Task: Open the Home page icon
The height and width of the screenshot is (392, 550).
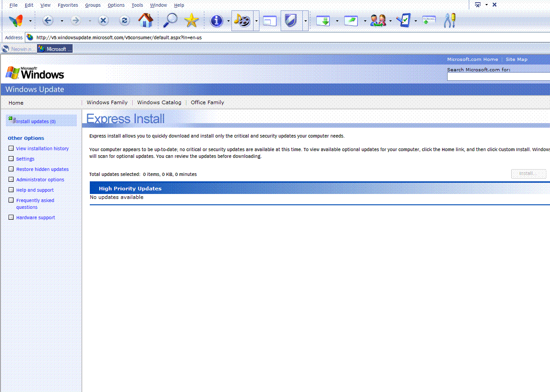Action: 146,20
